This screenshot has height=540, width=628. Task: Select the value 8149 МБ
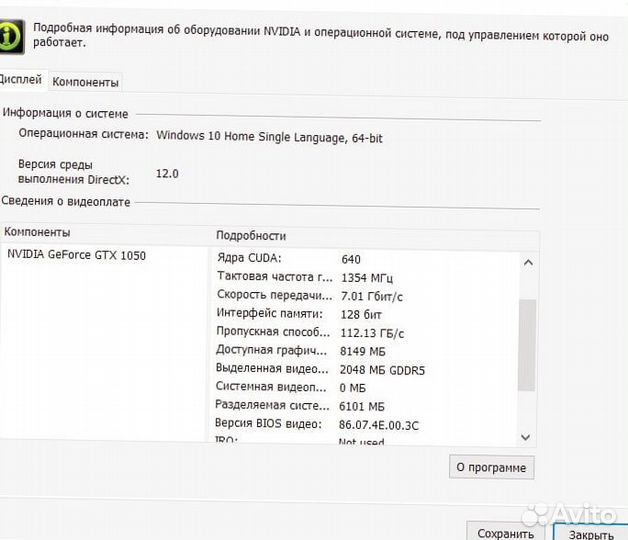[x=362, y=352]
